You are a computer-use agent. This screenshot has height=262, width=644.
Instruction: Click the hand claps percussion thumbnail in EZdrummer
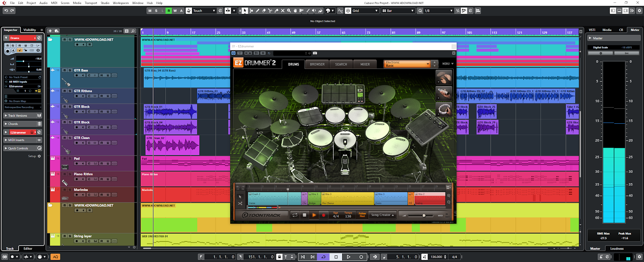coord(444,77)
